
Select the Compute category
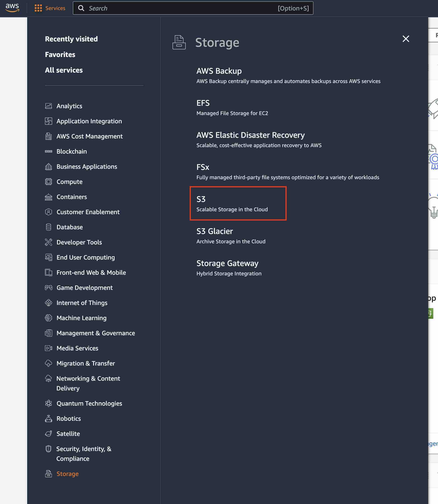(70, 182)
